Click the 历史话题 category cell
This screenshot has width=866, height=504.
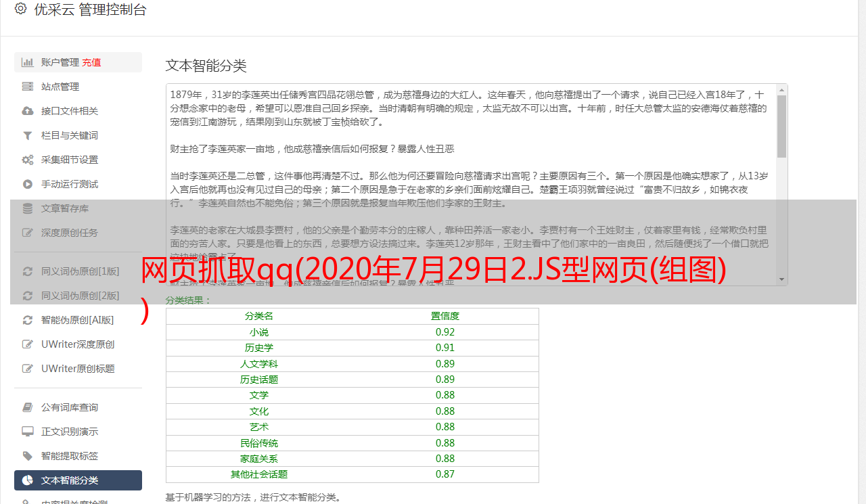pyautogui.click(x=259, y=380)
